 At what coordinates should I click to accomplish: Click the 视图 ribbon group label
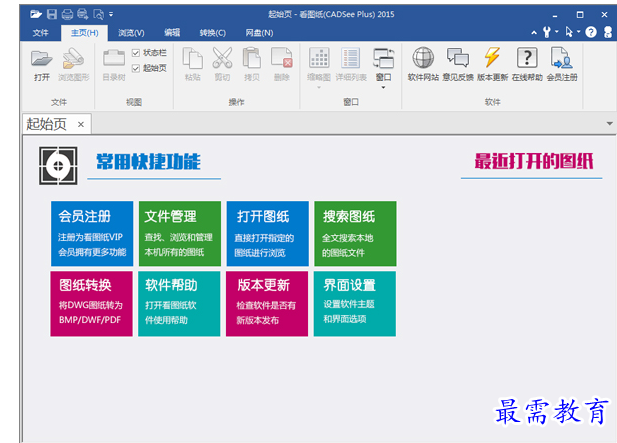tap(134, 102)
